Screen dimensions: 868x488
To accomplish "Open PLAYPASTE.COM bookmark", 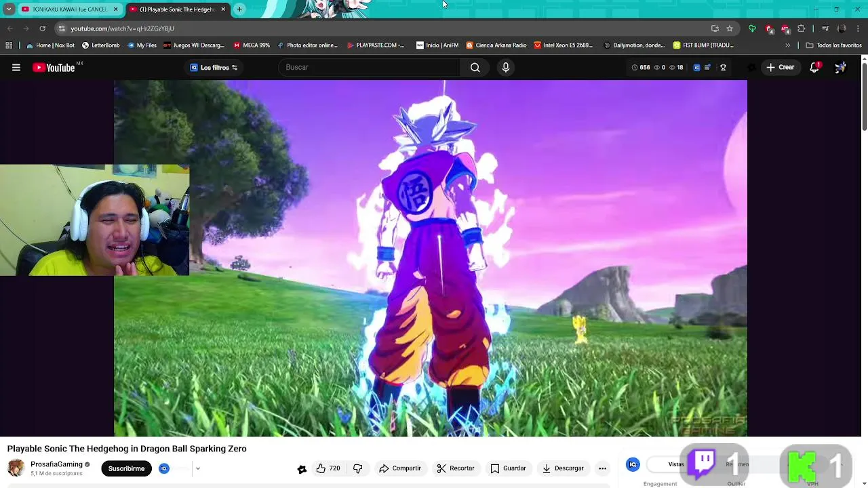I will tap(375, 45).
